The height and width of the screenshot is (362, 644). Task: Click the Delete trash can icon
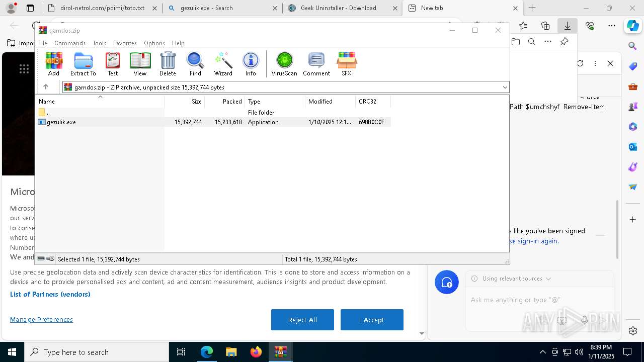click(168, 64)
